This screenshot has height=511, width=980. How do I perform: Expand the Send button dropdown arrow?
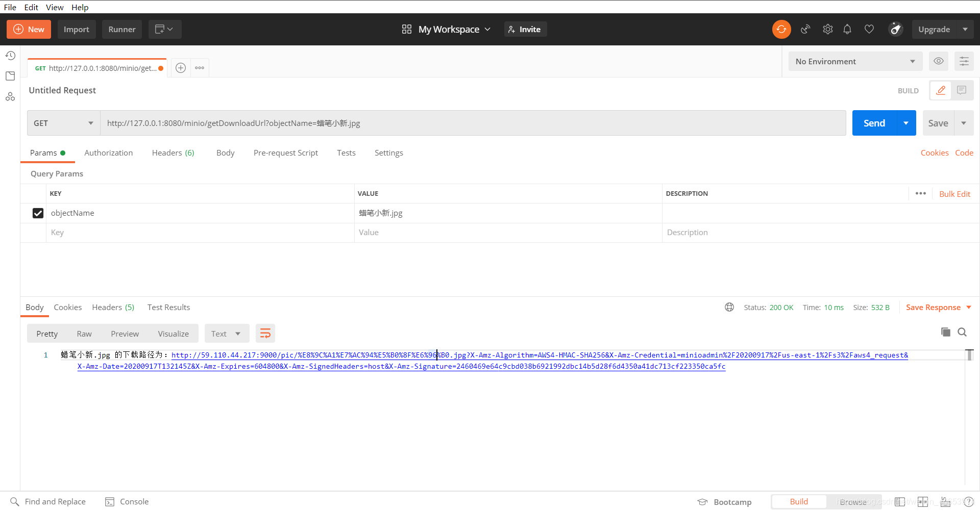tap(906, 123)
